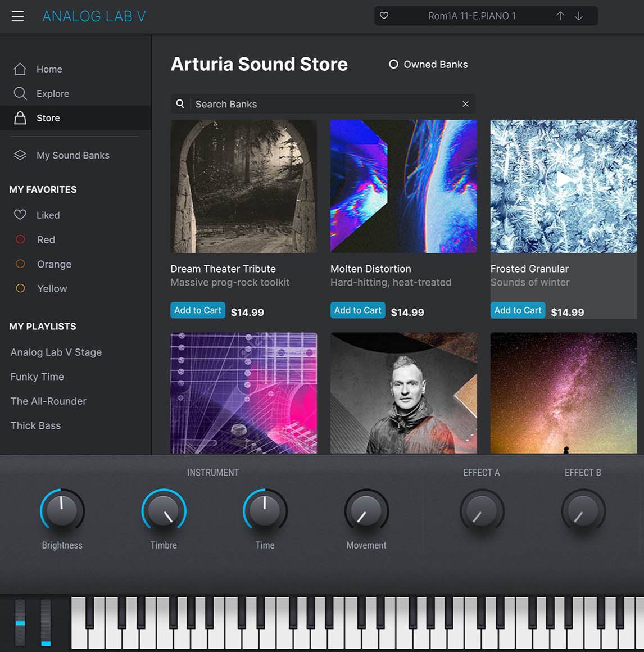Open The All-Rounder playlist

(49, 401)
